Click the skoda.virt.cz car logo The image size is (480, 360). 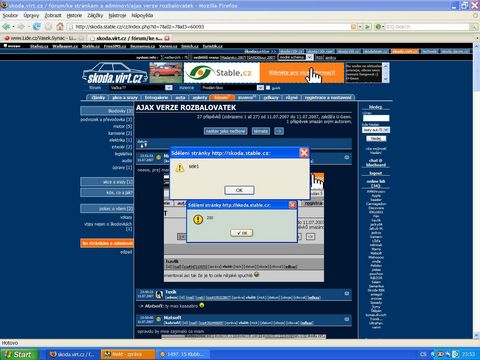pyautogui.click(x=115, y=73)
